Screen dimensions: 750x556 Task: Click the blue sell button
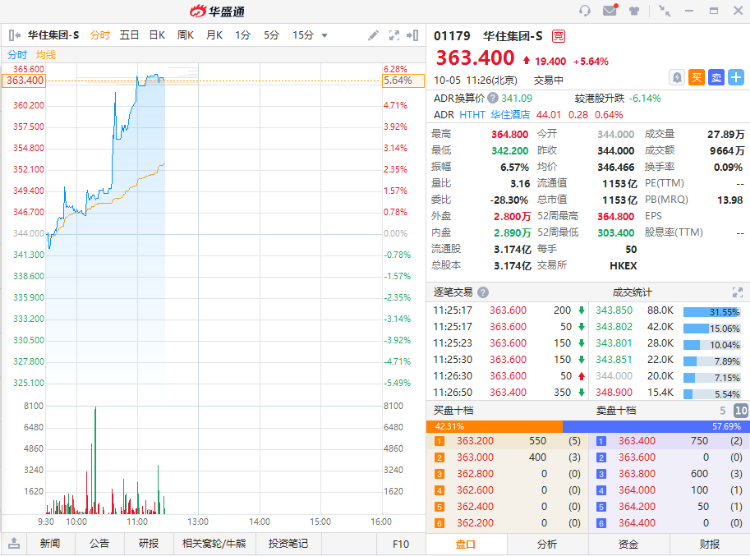tap(716, 77)
